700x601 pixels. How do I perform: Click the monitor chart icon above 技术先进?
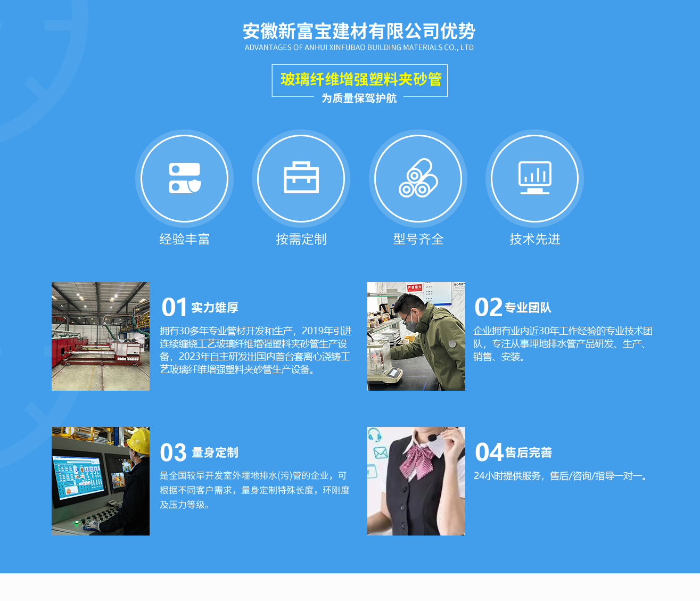(x=535, y=178)
